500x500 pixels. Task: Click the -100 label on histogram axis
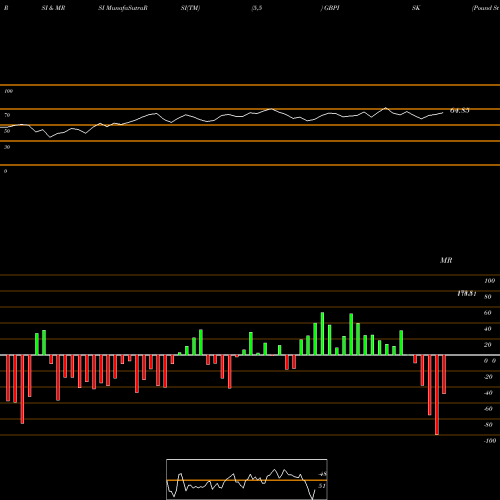490,441
